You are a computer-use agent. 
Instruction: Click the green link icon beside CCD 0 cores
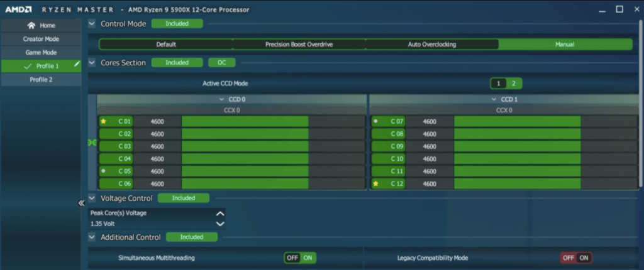92,143
